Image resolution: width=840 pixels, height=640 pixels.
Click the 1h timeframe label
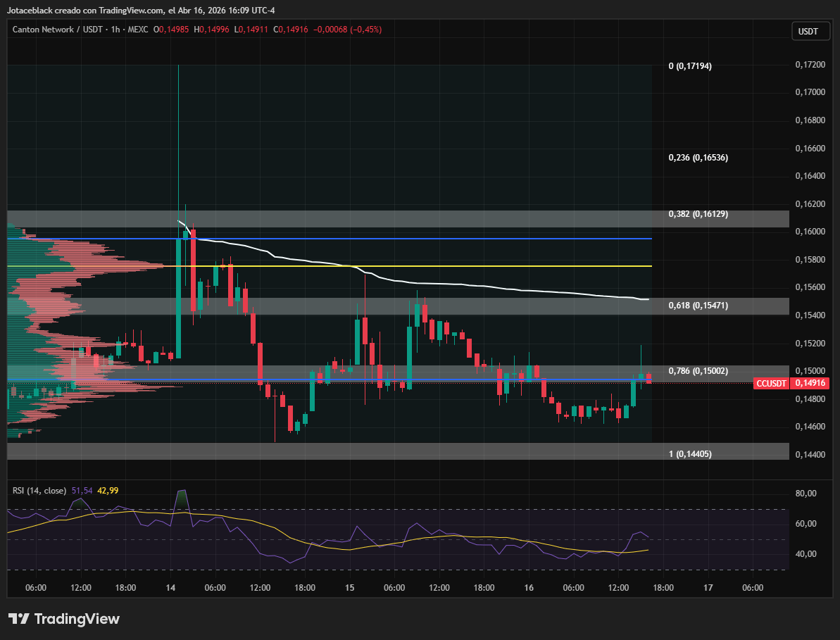115,30
